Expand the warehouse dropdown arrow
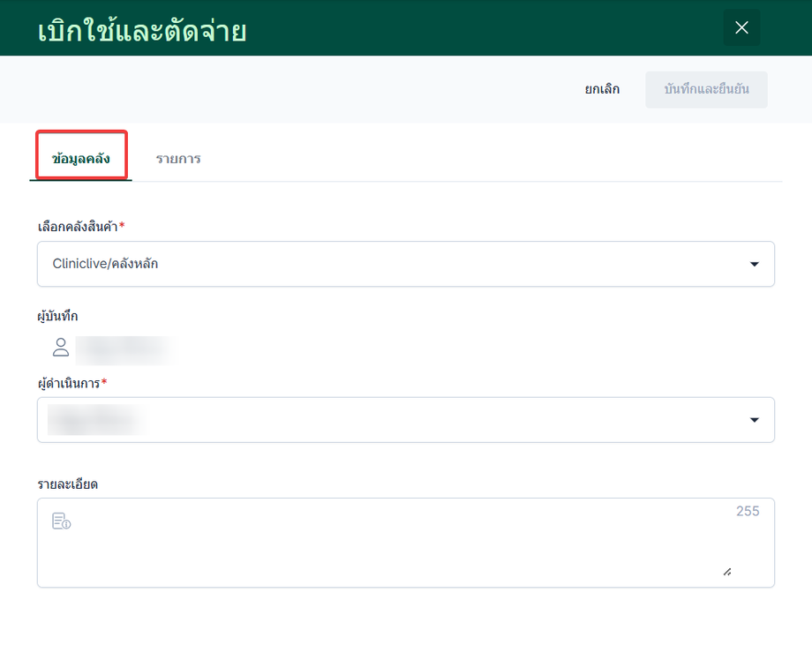This screenshot has height=660, width=812. [x=755, y=264]
